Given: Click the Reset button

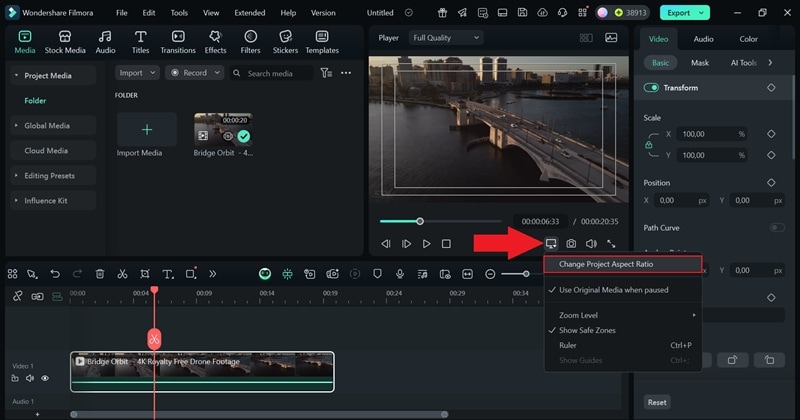Looking at the screenshot, I should coord(657,402).
